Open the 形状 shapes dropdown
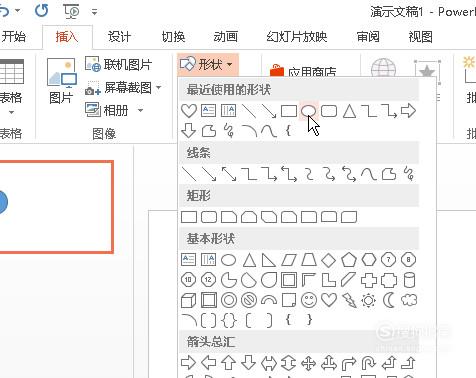 click(207, 64)
